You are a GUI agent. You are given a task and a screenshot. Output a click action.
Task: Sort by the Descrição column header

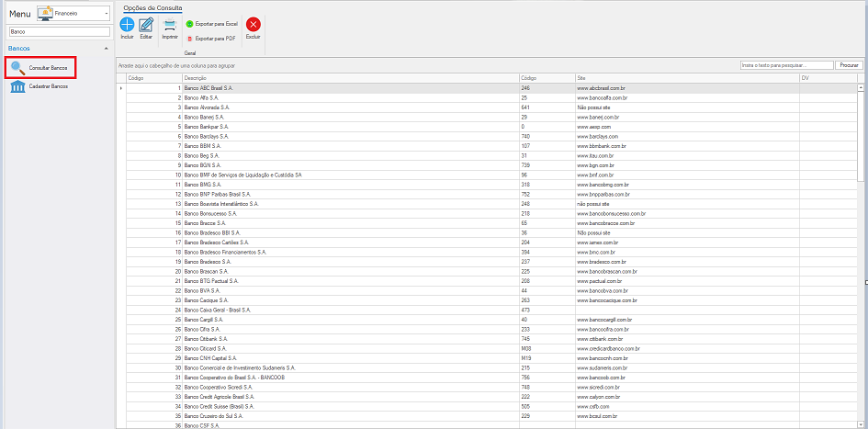(x=351, y=78)
